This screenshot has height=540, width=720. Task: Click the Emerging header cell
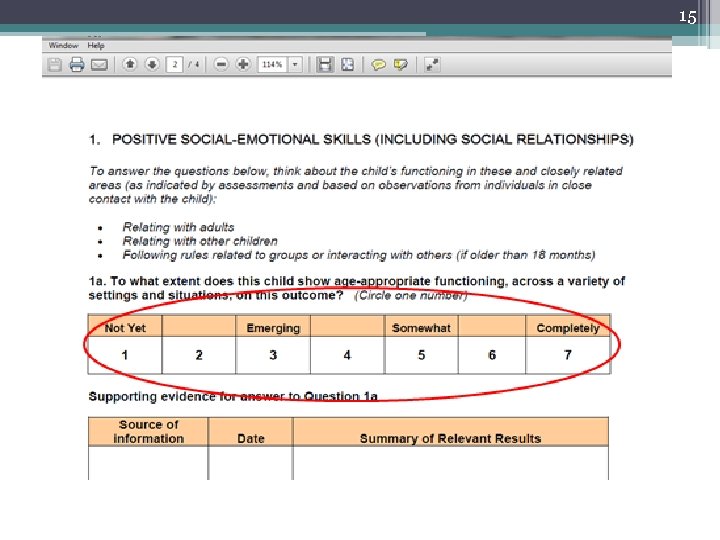coord(273,328)
